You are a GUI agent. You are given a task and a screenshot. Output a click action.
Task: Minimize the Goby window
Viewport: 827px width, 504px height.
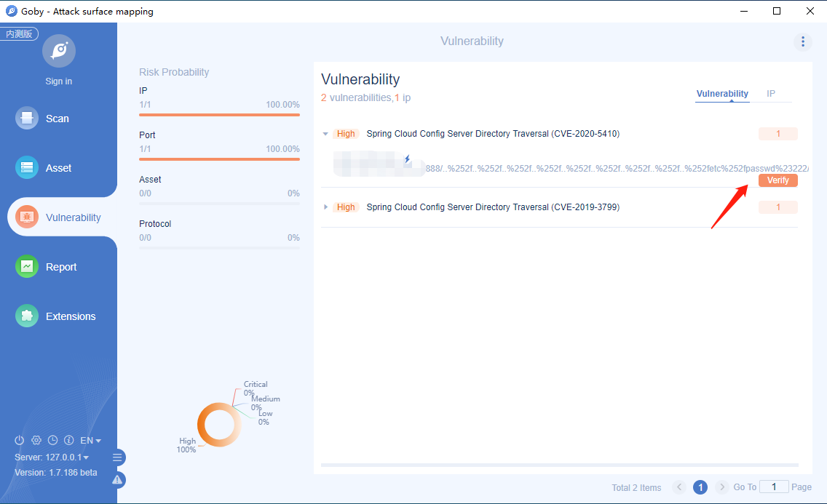[x=744, y=11]
